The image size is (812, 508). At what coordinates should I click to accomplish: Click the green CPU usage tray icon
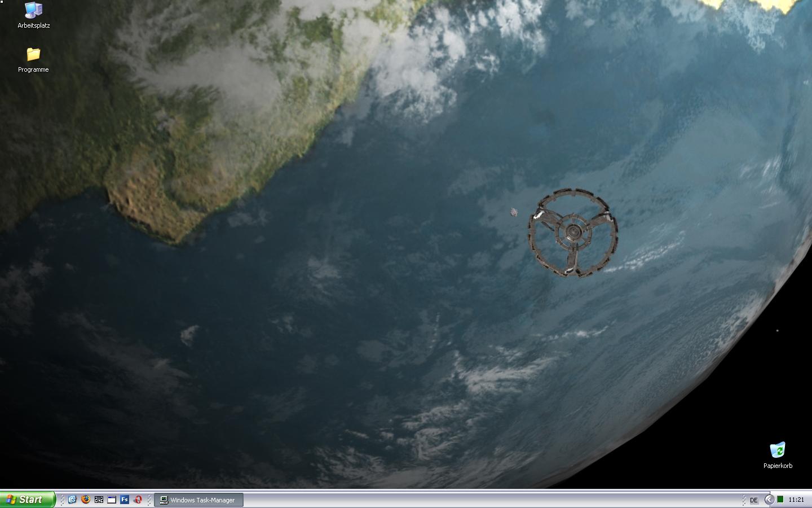coord(780,500)
